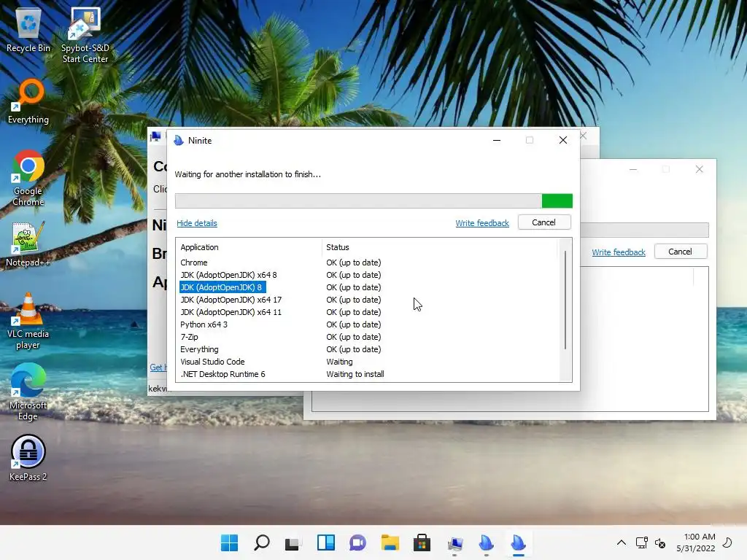Image resolution: width=747 pixels, height=560 pixels.
Task: Click the Status column header
Action: (439, 247)
